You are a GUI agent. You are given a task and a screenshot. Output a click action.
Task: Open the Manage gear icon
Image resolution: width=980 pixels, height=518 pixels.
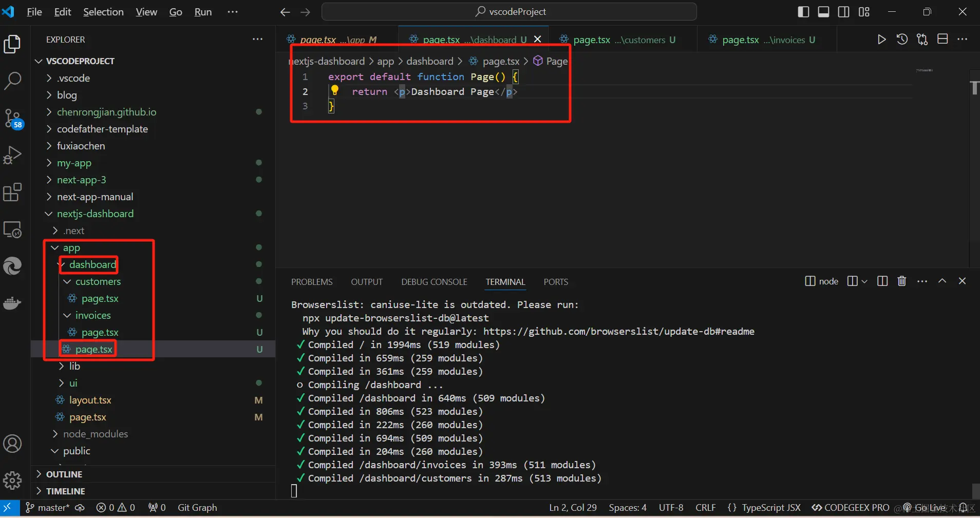(12, 481)
